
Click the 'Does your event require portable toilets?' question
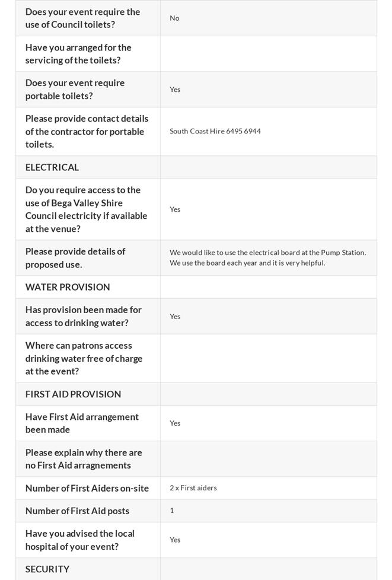tap(75, 90)
